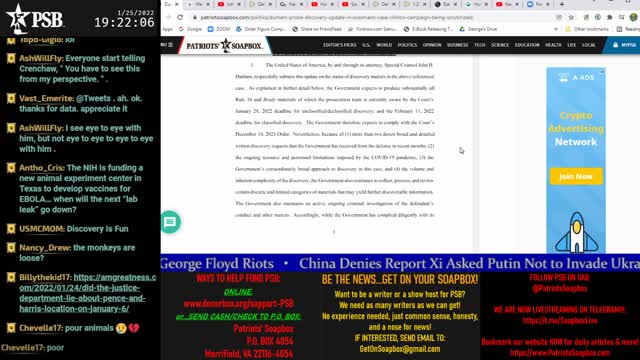Bookmark this page with the star icon
640x360 pixels.
[x=571, y=17]
